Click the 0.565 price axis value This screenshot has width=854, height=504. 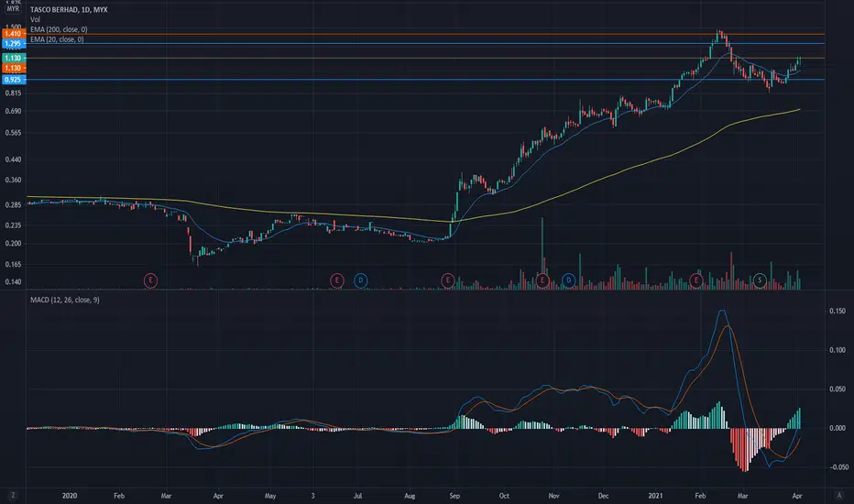[x=13, y=133]
